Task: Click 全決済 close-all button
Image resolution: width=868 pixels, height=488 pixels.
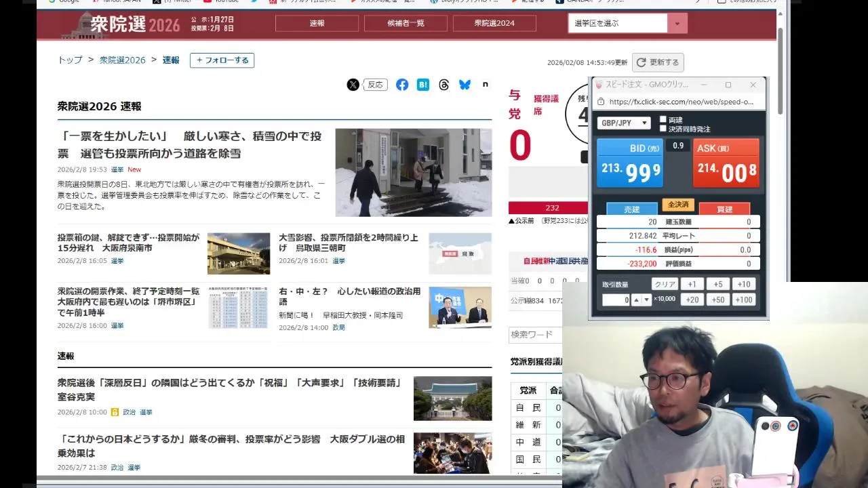Action: point(678,205)
